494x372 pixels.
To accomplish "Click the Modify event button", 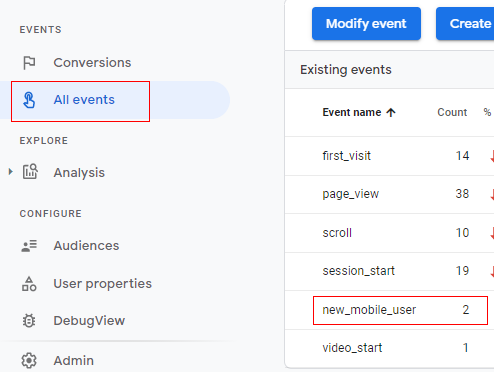I will tap(366, 24).
